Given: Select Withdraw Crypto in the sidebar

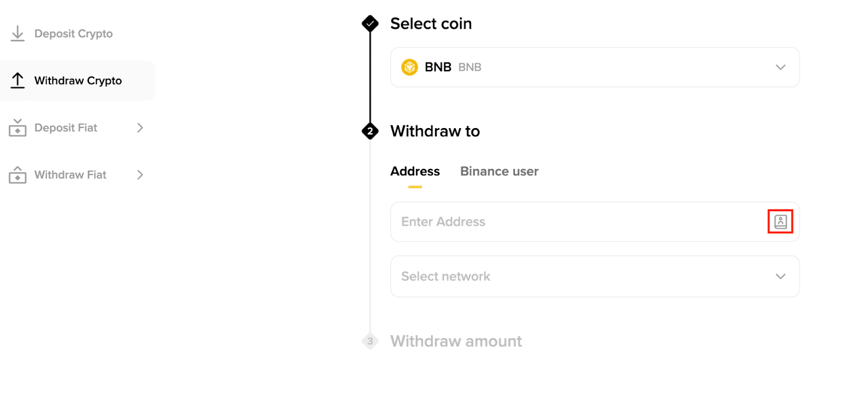Looking at the screenshot, I should (78, 80).
